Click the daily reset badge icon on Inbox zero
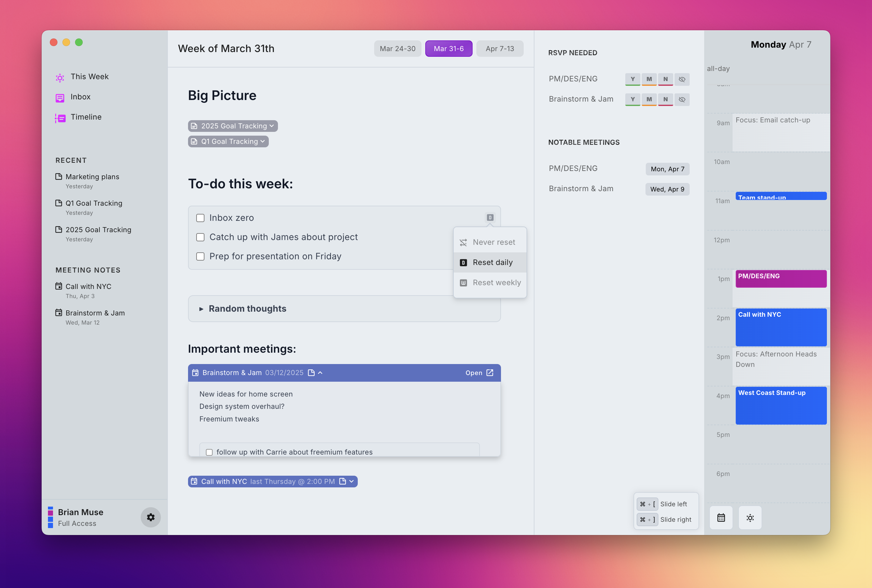Viewport: 872px width, 588px height. tap(490, 217)
